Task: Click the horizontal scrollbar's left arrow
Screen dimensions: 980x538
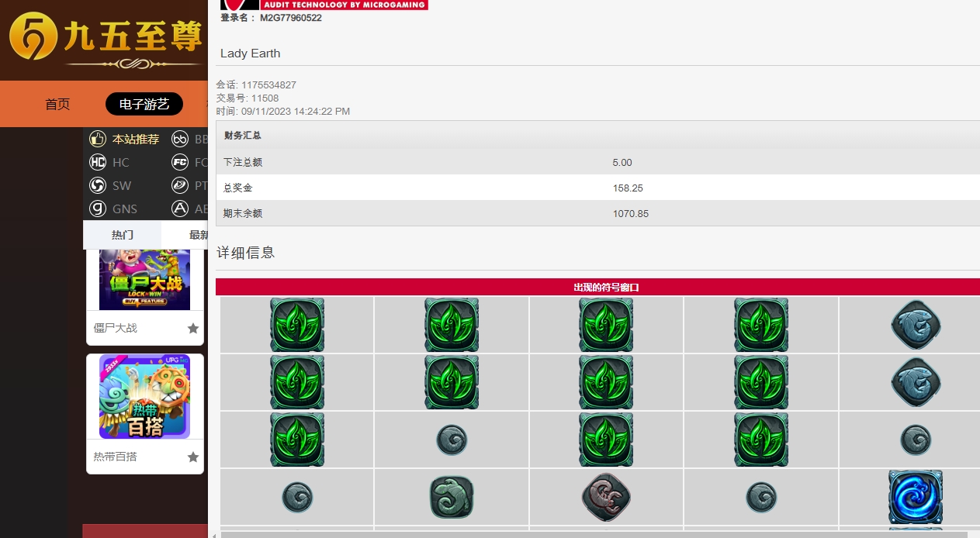Action: 213,534
